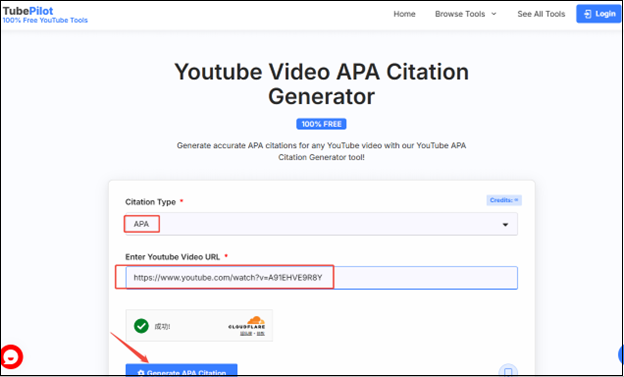Click the 100% FREE badge
Viewport: 624px width, 377px height.
coord(321,124)
